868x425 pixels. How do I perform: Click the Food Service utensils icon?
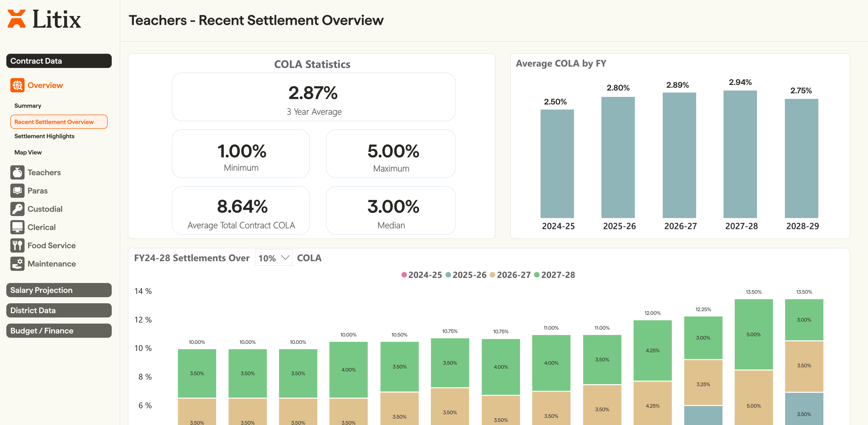[x=17, y=245]
